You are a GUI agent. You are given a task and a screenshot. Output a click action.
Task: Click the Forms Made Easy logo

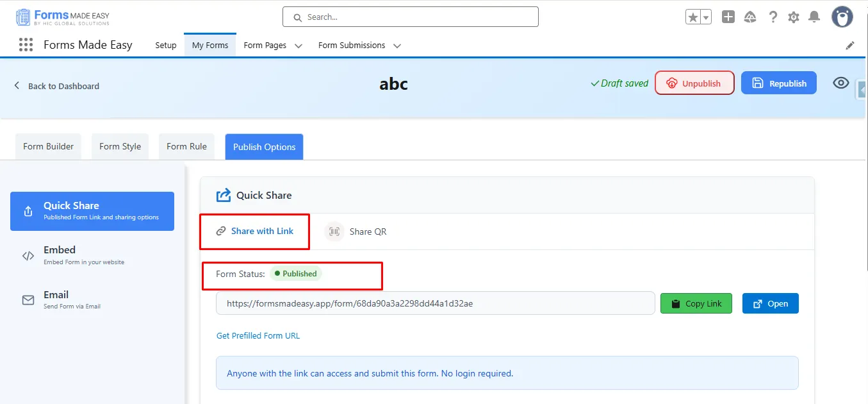(x=63, y=17)
